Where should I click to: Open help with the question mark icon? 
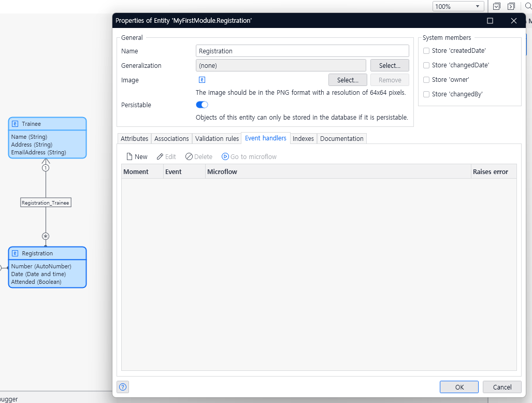point(123,387)
